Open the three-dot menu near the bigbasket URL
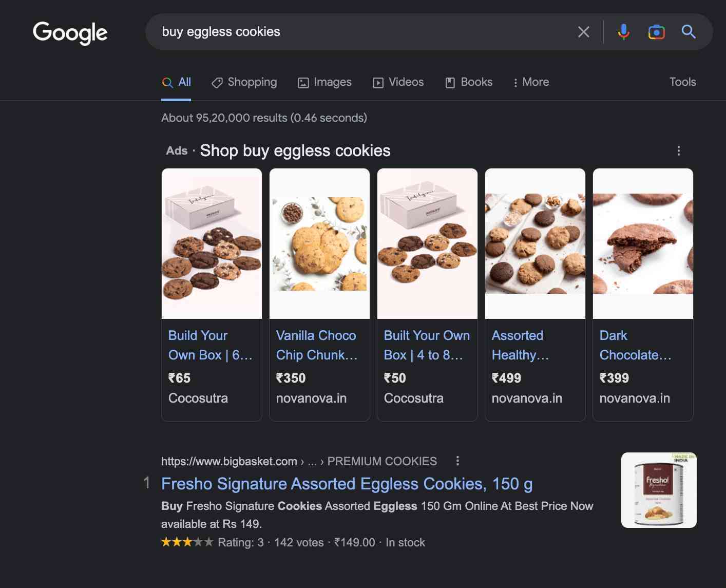 [x=457, y=461]
